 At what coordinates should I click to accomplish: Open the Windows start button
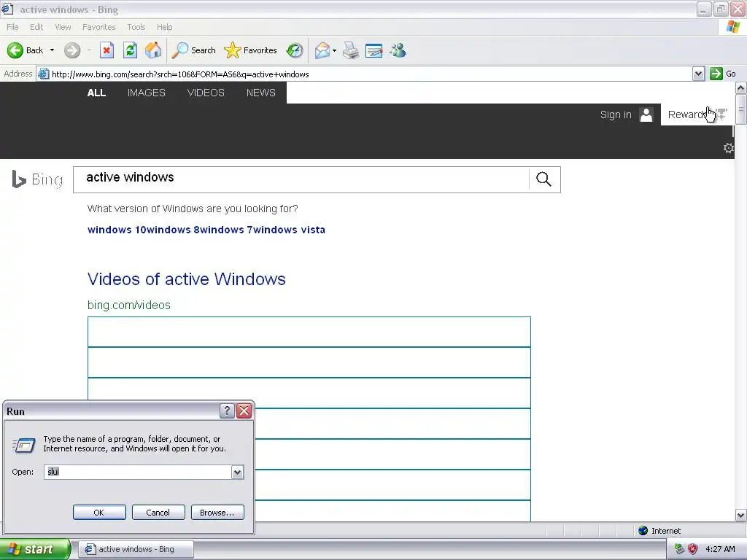pyautogui.click(x=34, y=549)
